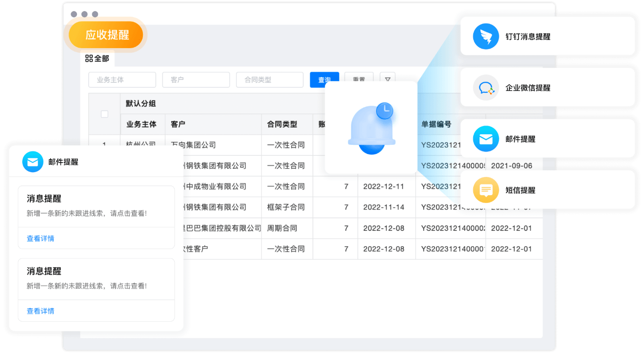Open the 钉钉消息提醒 DingTalk reminder icon

point(485,36)
